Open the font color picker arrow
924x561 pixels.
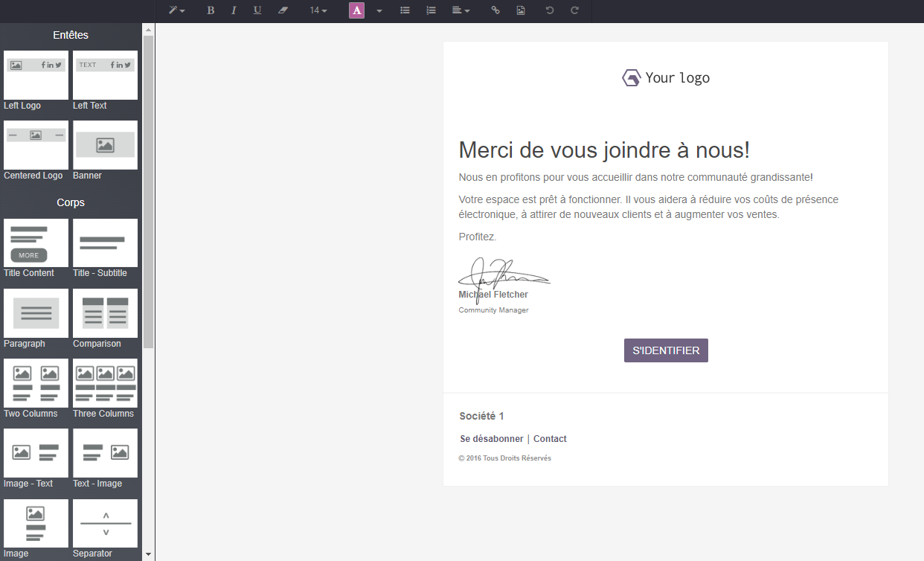(x=379, y=10)
